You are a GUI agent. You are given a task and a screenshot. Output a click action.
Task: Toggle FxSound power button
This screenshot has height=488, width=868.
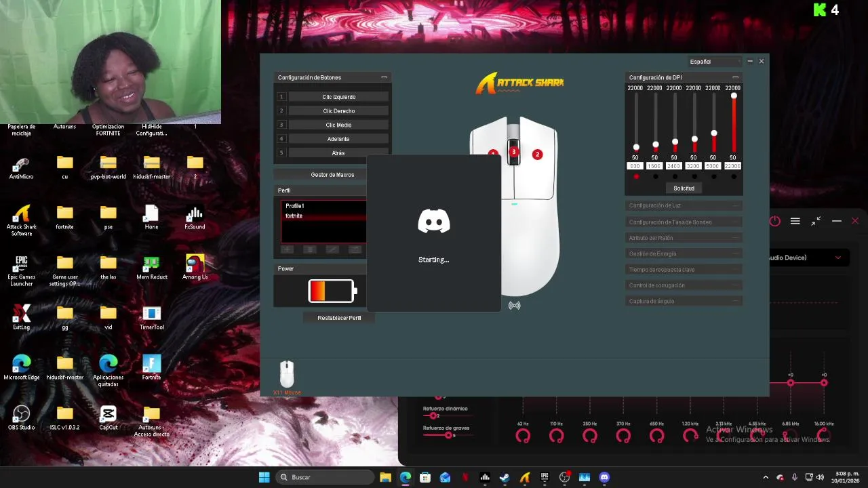775,221
